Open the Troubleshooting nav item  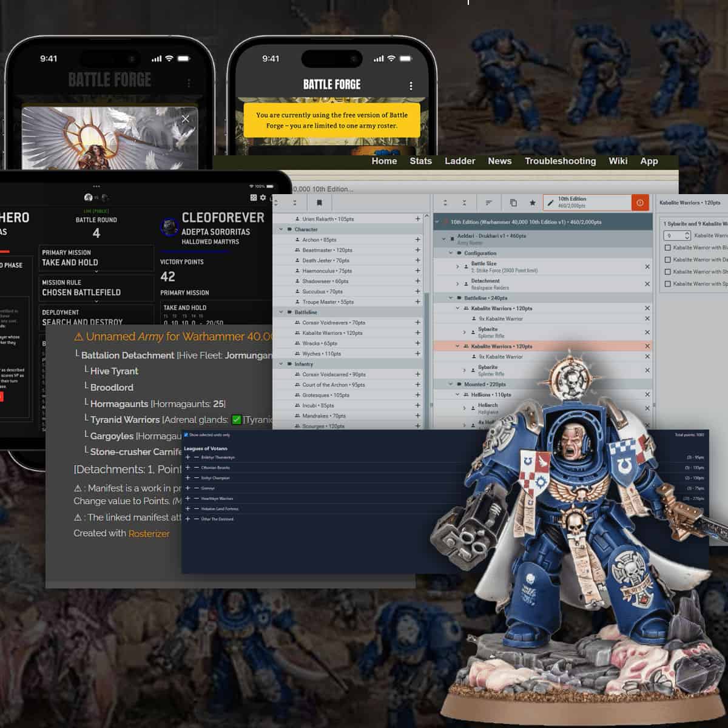tap(561, 161)
